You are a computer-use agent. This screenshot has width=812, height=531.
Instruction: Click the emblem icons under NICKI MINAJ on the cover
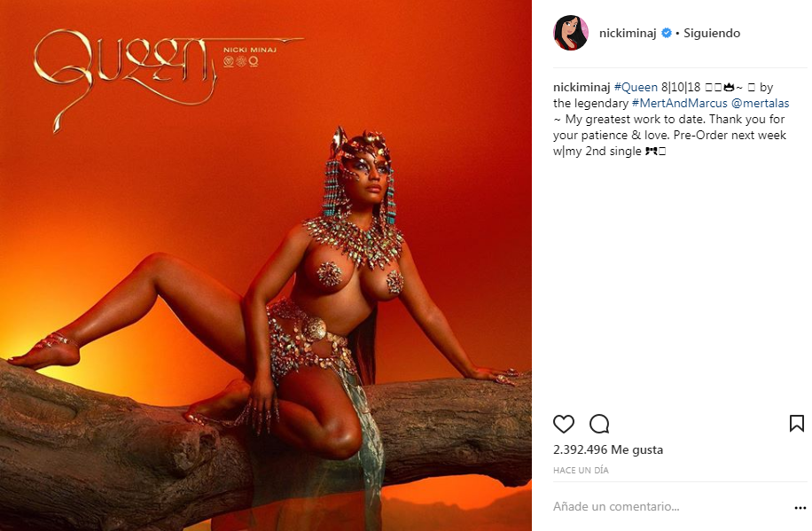click(241, 62)
